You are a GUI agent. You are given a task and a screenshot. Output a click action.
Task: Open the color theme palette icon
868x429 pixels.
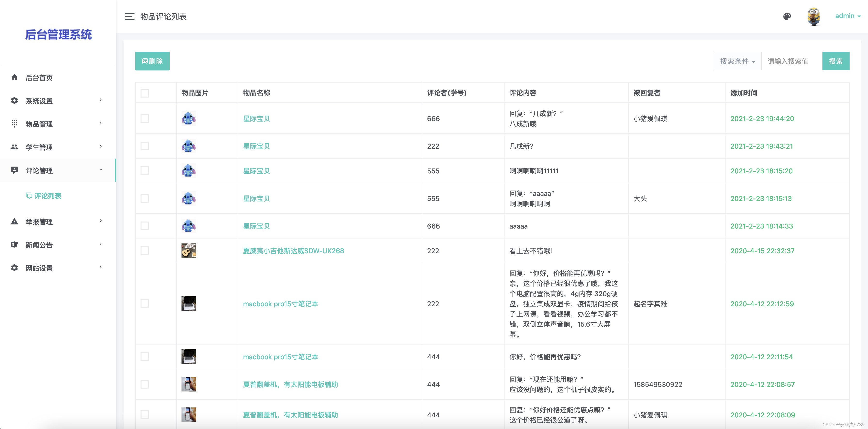[787, 16]
